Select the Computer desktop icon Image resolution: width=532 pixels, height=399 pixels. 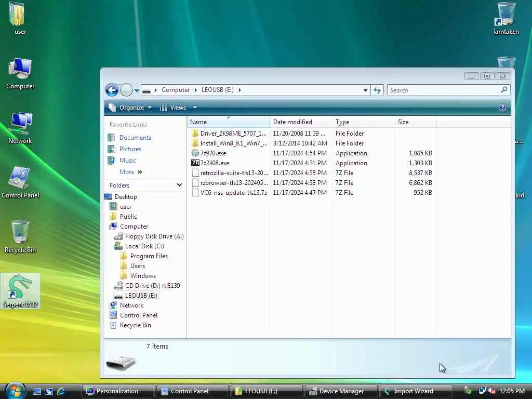click(20, 69)
